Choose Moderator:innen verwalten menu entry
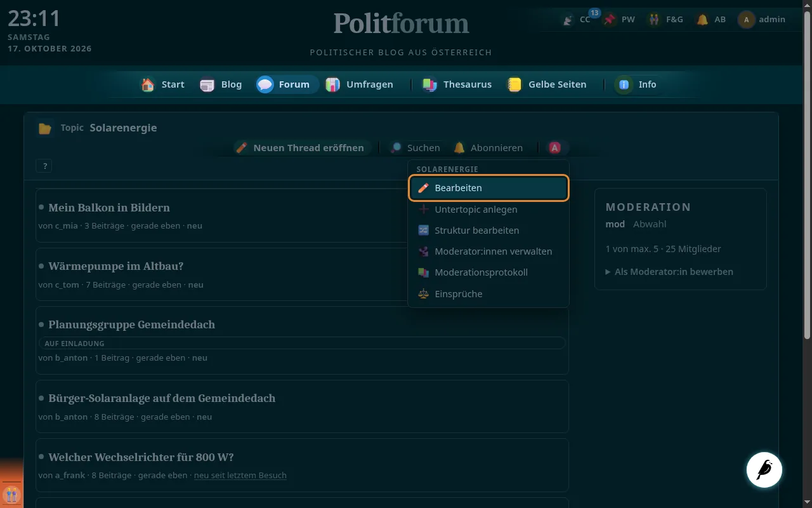The image size is (812, 508). click(x=488, y=251)
